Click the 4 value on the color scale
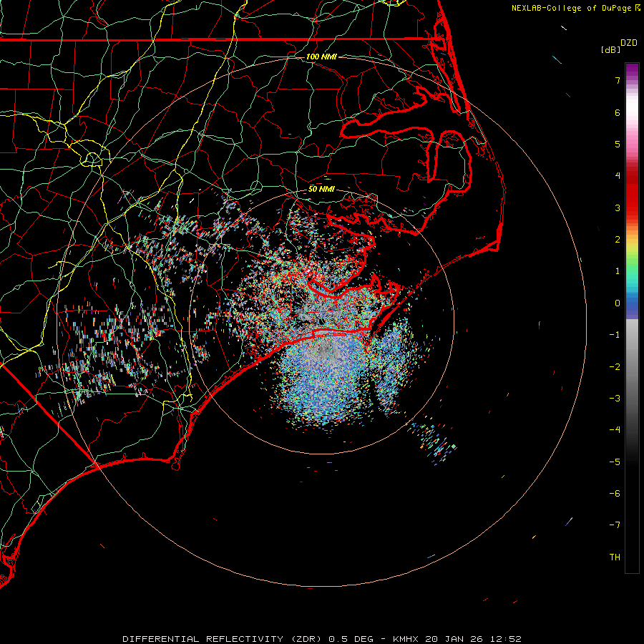This screenshot has width=644, height=644. [x=618, y=176]
